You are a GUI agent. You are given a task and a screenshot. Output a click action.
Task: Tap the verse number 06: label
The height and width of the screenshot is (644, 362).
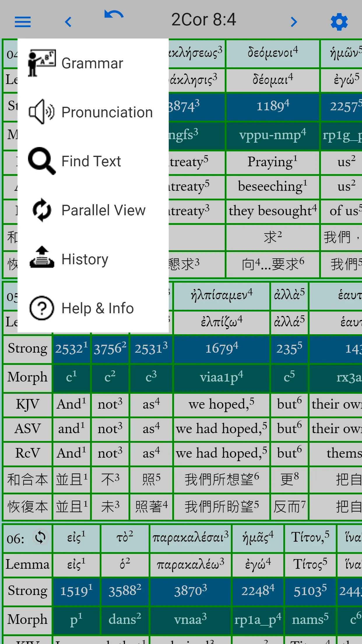[16, 538]
